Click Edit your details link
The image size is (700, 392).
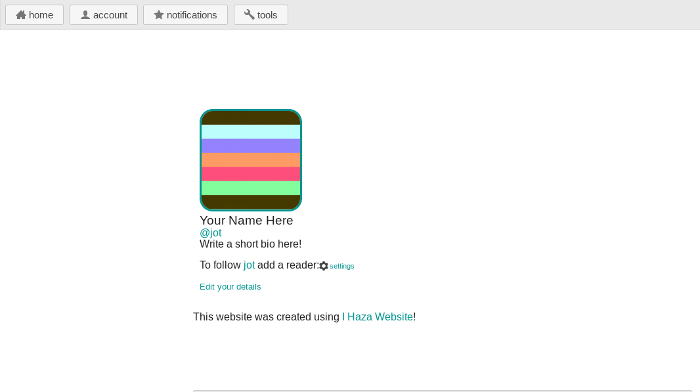click(230, 287)
